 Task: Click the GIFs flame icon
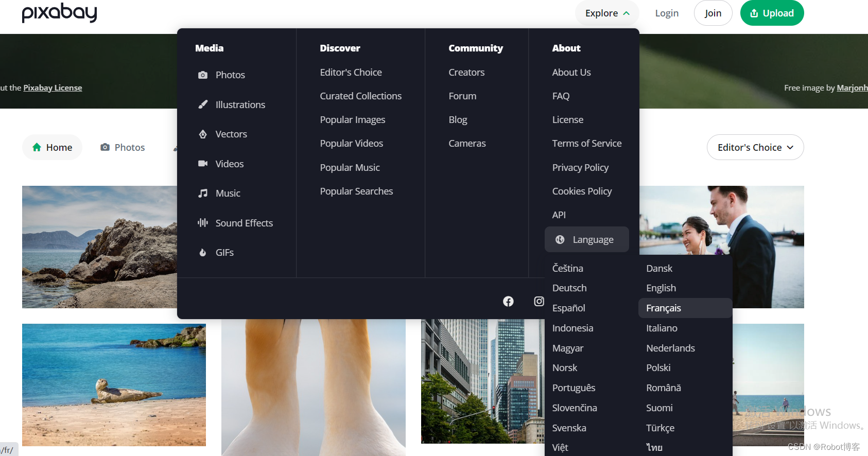pyautogui.click(x=203, y=253)
